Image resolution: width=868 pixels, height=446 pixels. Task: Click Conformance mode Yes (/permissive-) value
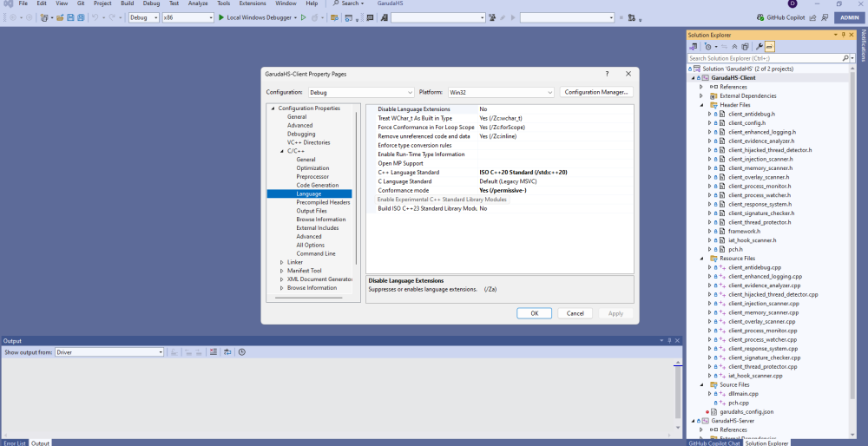point(503,190)
